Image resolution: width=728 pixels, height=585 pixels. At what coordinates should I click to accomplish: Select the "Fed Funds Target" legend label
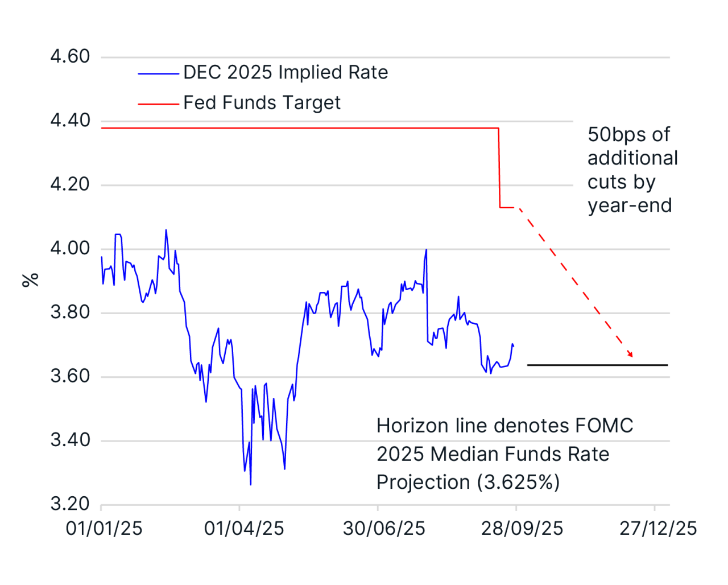(262, 103)
